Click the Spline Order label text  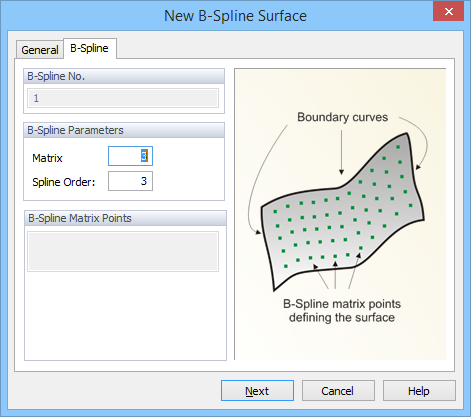pyautogui.click(x=64, y=182)
